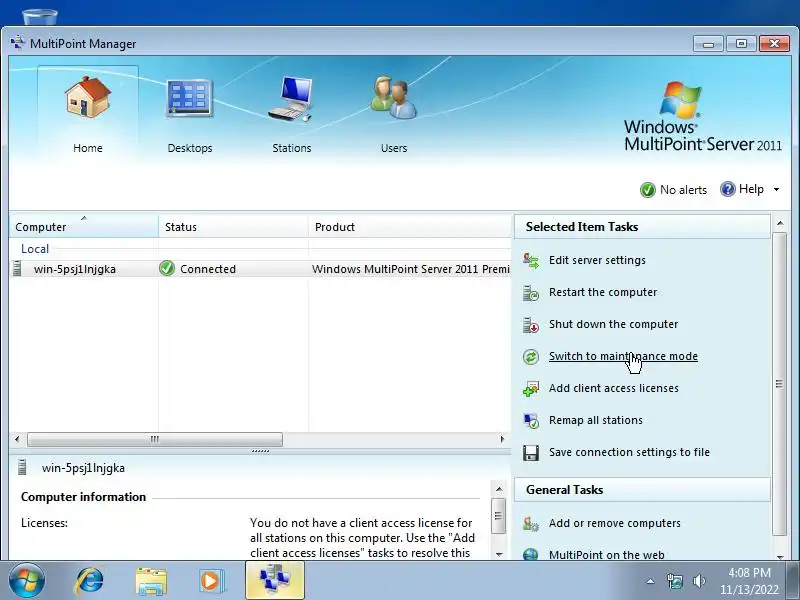
Task: Click the Shut down the computer icon
Action: click(531, 325)
